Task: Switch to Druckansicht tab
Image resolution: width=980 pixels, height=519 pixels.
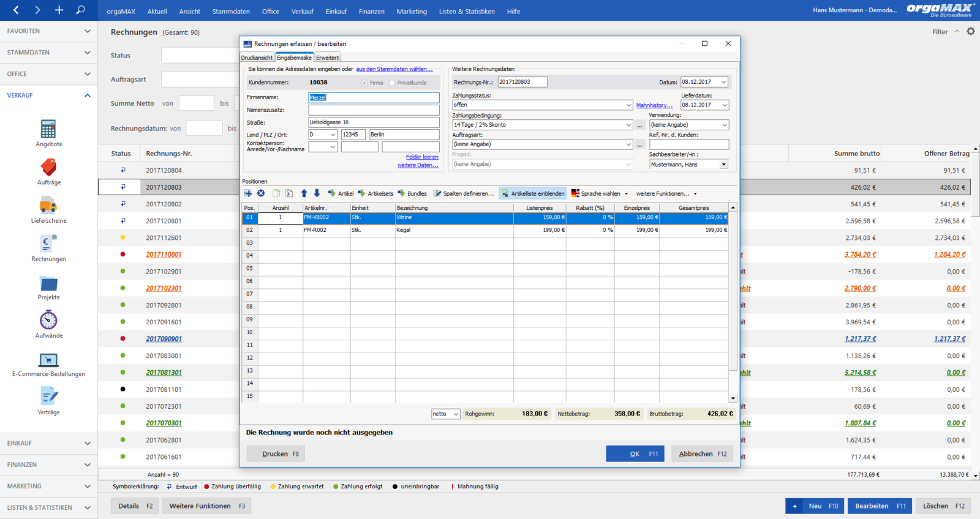Action: coord(257,58)
